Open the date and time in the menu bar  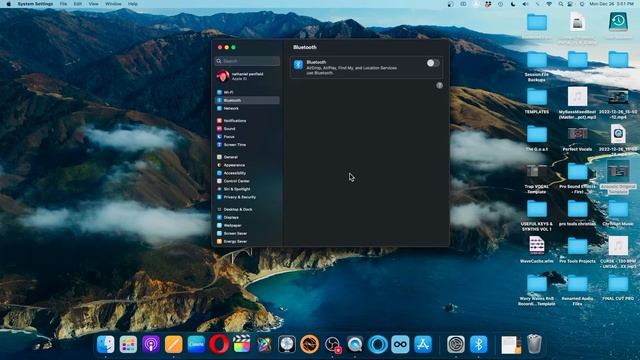pos(611,4)
